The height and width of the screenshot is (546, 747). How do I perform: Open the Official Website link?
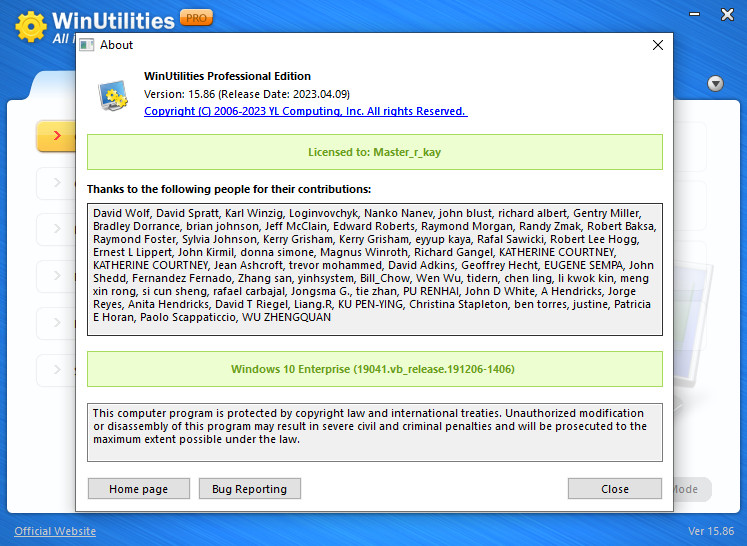click(x=55, y=531)
